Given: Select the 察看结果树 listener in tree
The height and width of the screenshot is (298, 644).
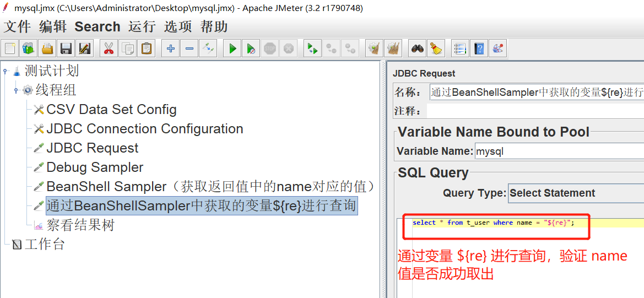Looking at the screenshot, I should point(80,225).
